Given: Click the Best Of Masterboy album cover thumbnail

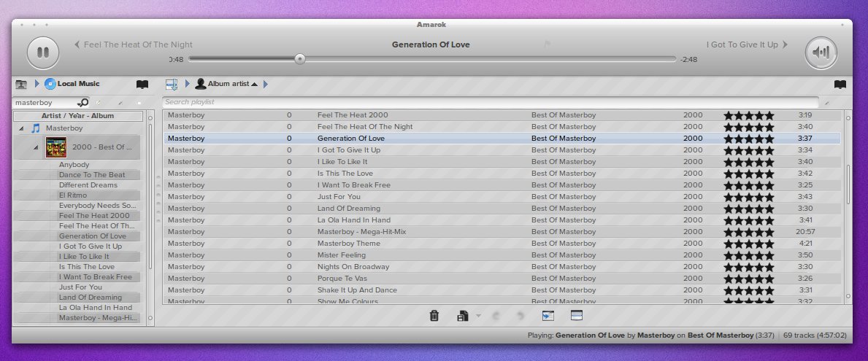Looking at the screenshot, I should point(56,147).
